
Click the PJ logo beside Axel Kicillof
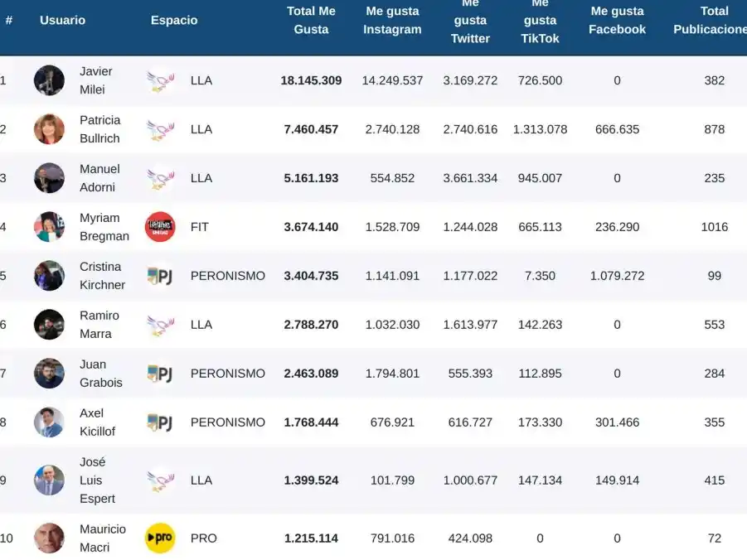click(x=159, y=422)
